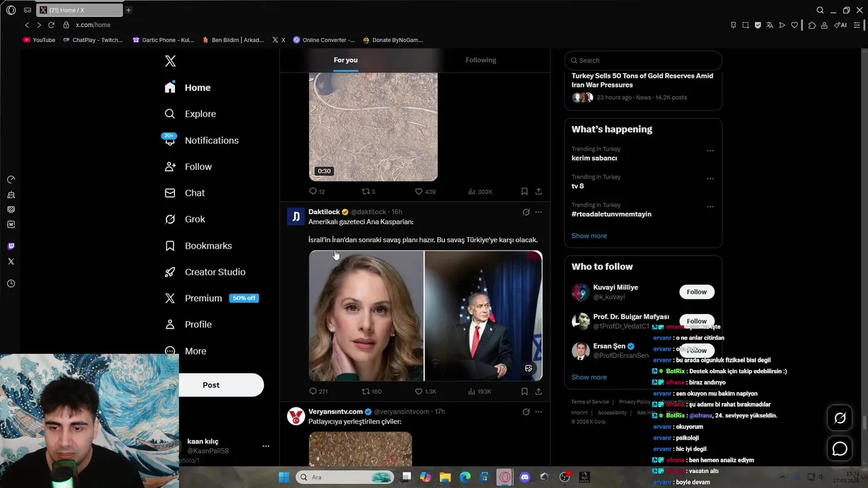Click the X logo above Home

pos(170,61)
